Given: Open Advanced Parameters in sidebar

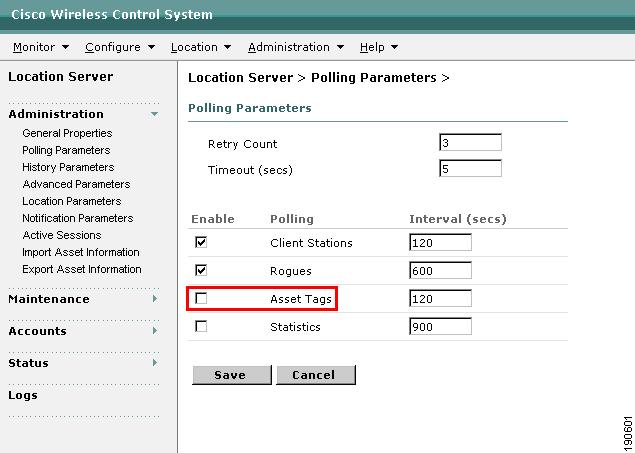Looking at the screenshot, I should point(76,184).
